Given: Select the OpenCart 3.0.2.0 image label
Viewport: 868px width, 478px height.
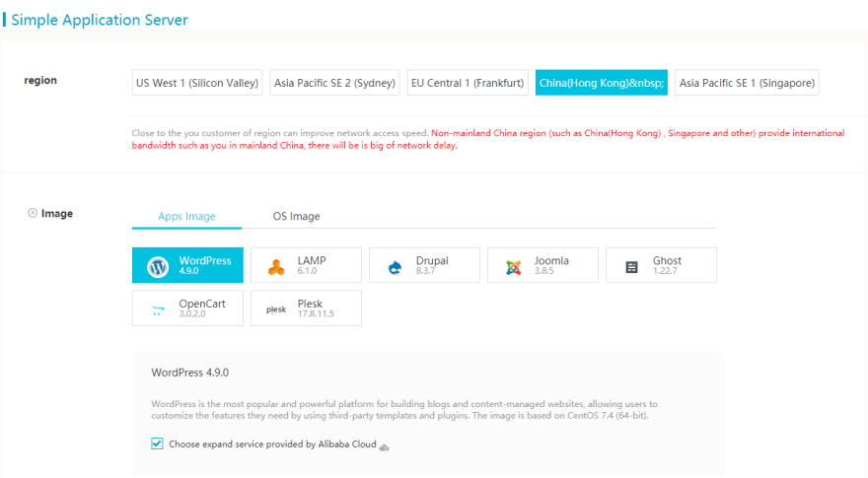Looking at the screenshot, I should (x=202, y=308).
